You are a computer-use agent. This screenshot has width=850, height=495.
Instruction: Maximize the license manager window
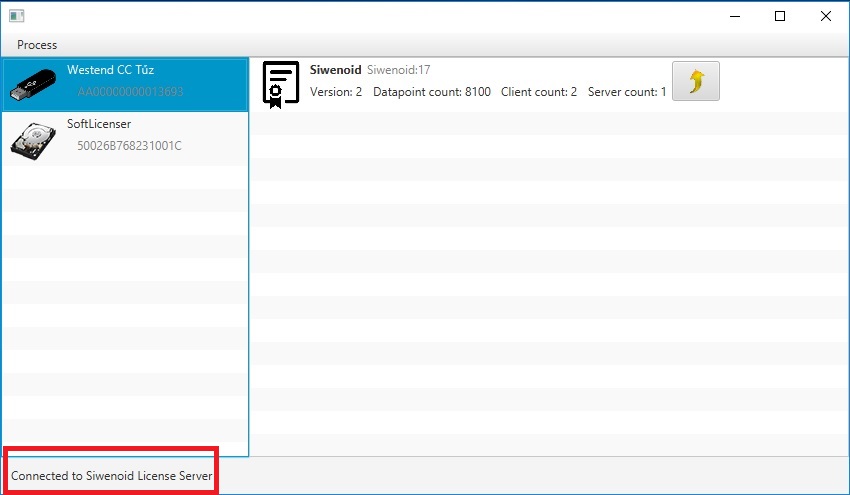click(x=780, y=16)
